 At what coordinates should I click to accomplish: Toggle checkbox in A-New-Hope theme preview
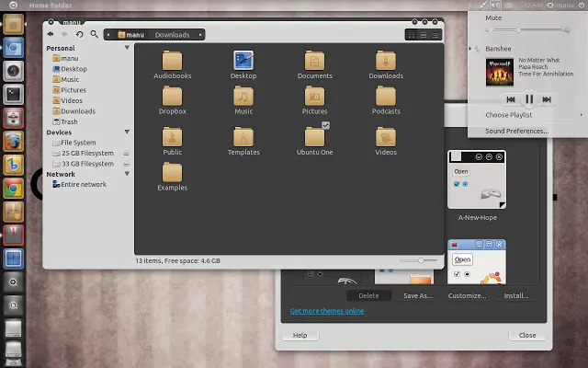coord(457,184)
